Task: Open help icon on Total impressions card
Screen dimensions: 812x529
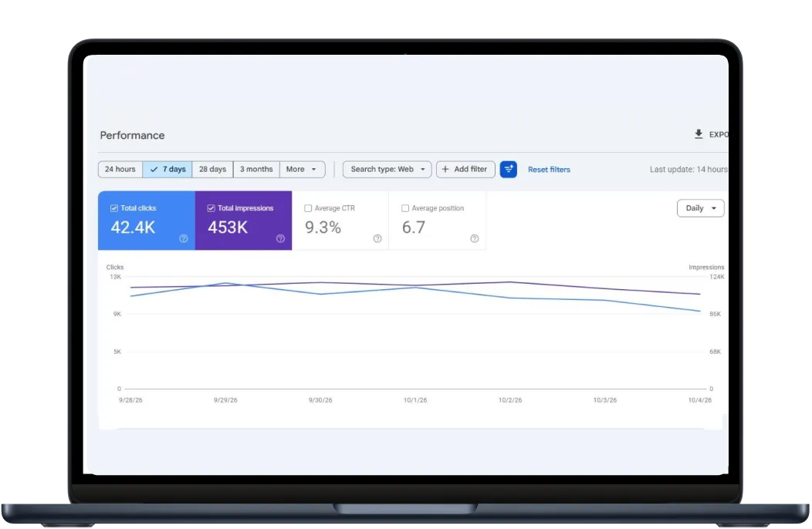Action: pos(280,238)
